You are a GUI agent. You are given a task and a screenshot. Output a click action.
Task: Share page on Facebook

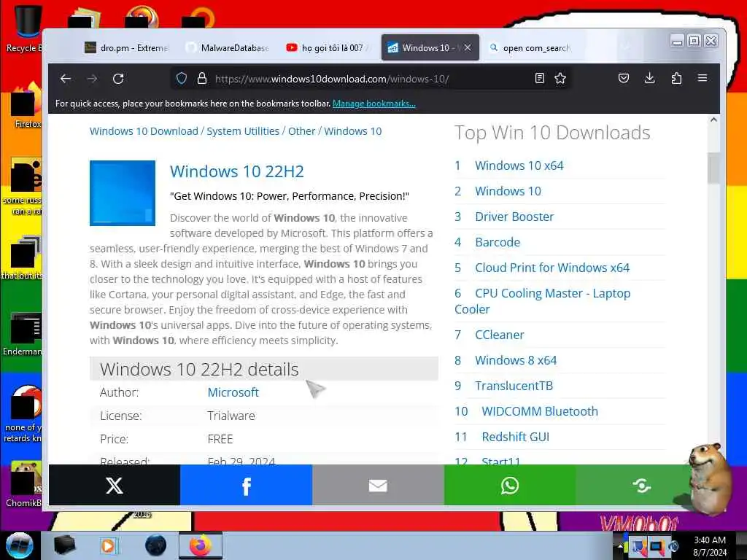click(247, 485)
